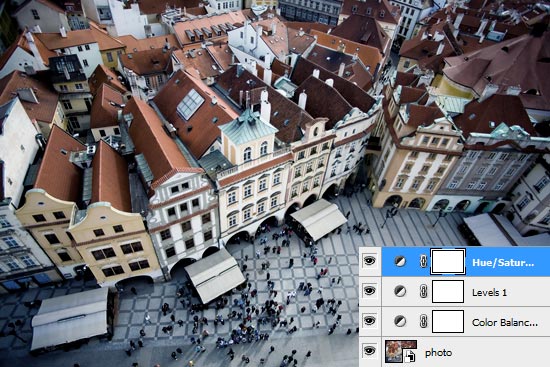The height and width of the screenshot is (367, 550).
Task: Click the Color Balance adjustment icon
Action: (x=400, y=321)
